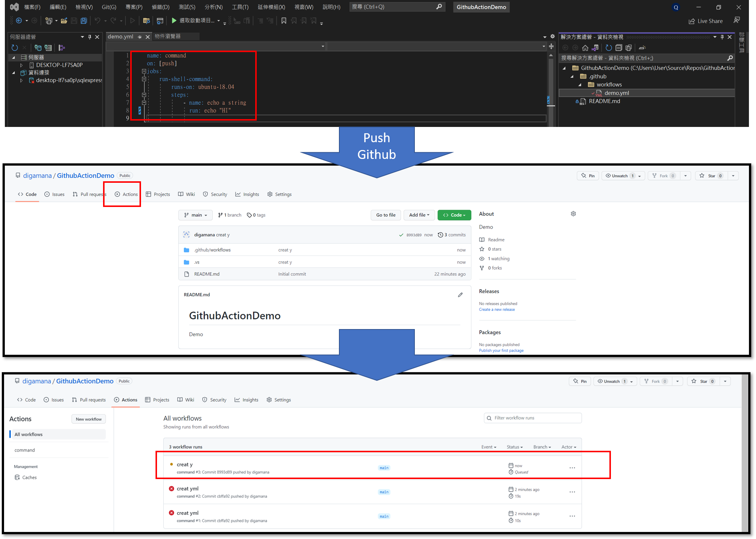Click Connect to Database icon
756x539 pixels.
38,48
